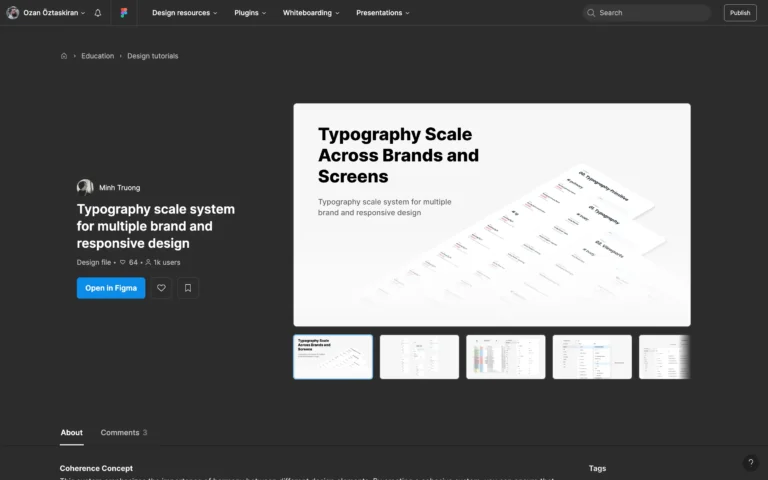Bookmark this file for later
The height and width of the screenshot is (480, 768).
tap(188, 288)
